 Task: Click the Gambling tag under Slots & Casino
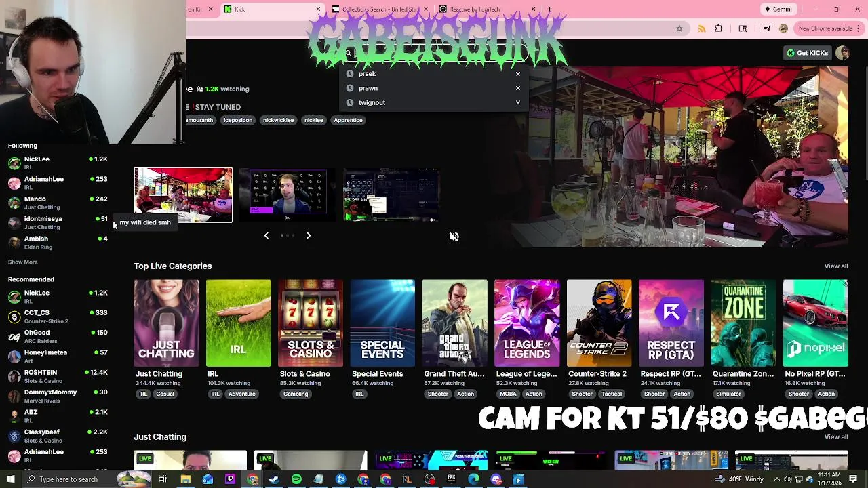pos(296,394)
